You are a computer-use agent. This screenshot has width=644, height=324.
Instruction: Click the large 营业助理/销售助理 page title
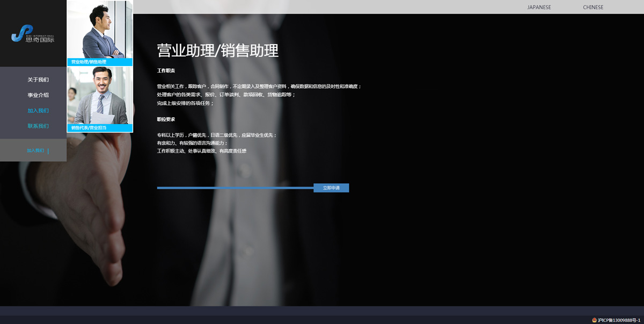(217, 51)
